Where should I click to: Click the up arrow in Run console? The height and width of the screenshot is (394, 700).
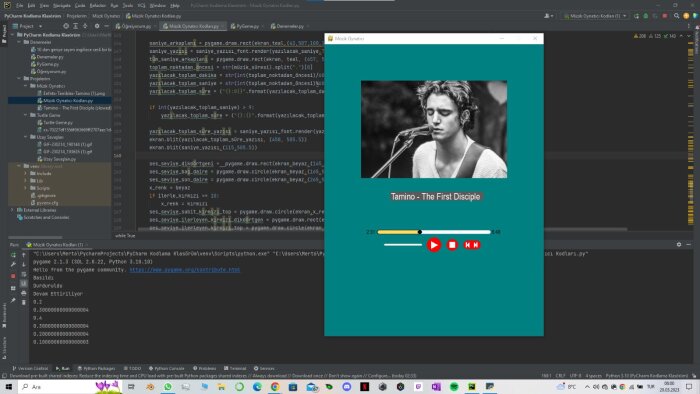pos(24,255)
